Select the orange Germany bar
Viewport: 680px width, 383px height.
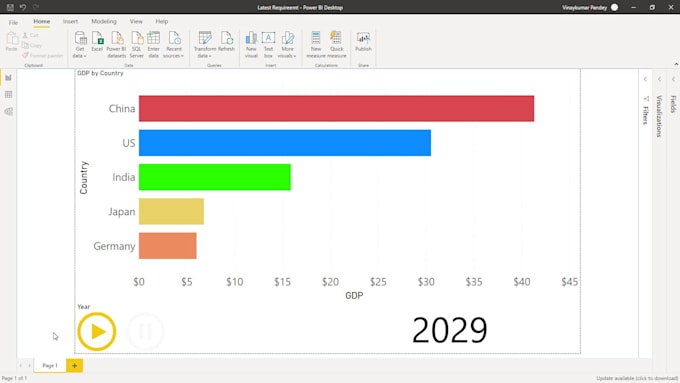pyautogui.click(x=167, y=246)
